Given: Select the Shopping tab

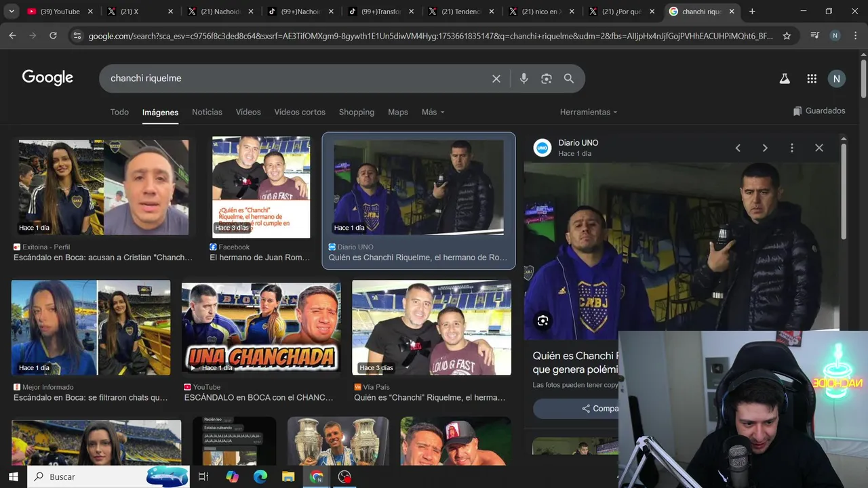Looking at the screenshot, I should coord(357,112).
